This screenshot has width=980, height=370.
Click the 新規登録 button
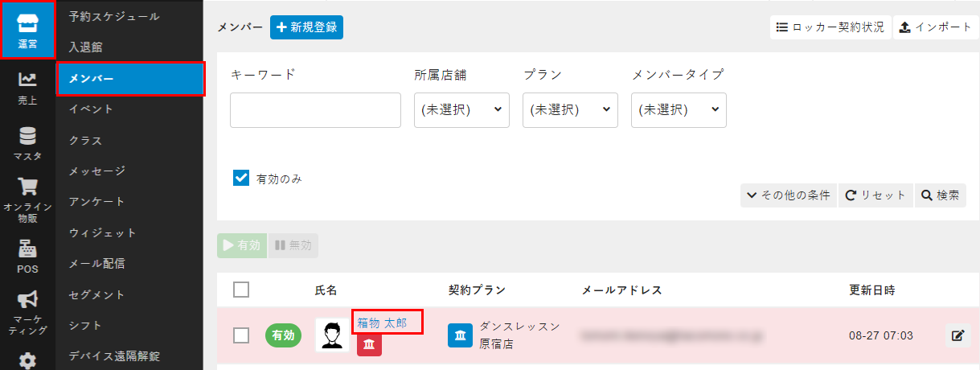306,27
